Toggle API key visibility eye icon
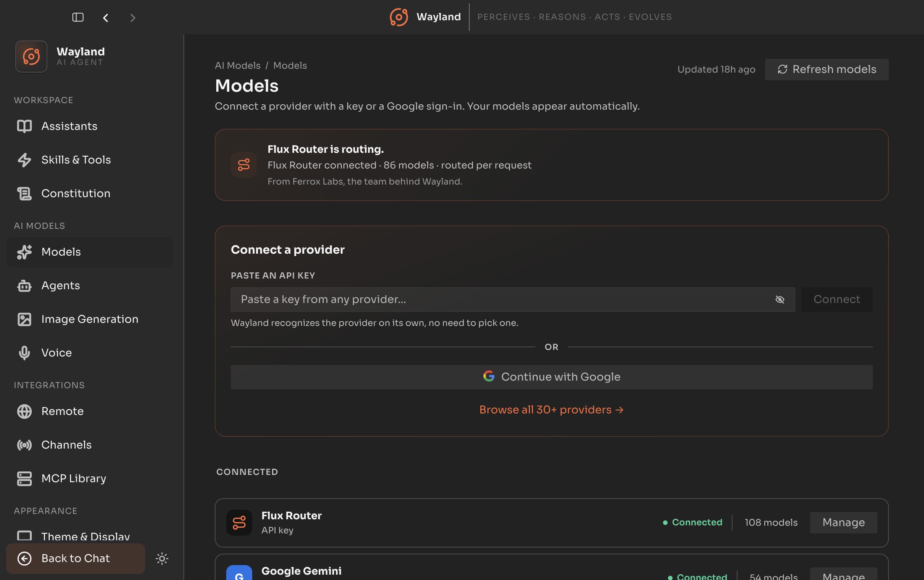 coord(780,300)
